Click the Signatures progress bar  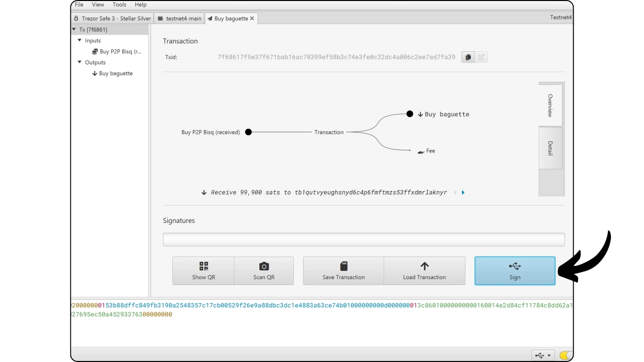[x=363, y=240]
